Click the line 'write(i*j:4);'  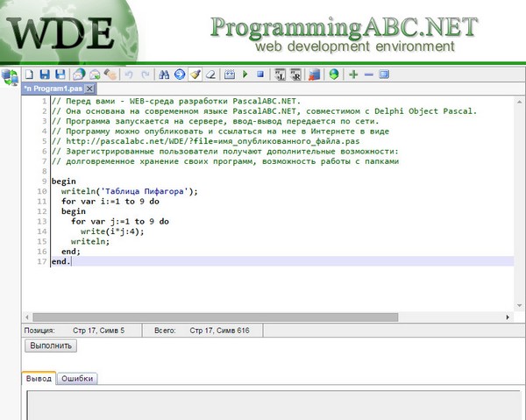(112, 231)
